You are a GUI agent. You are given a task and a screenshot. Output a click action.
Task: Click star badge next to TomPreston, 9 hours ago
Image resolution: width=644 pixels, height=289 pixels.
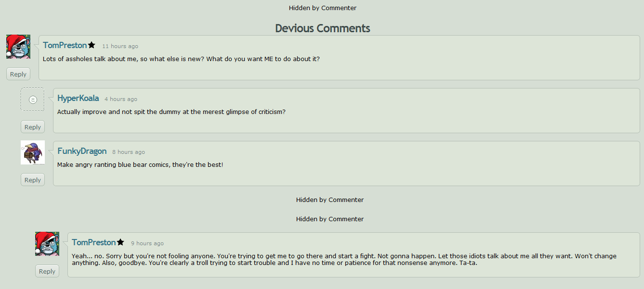[x=120, y=242]
